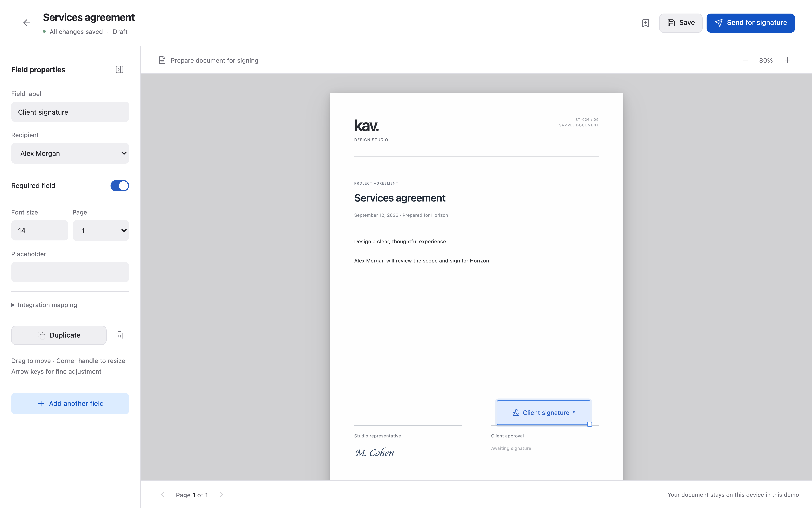Screen dimensions: 812x508
Task: Click the Duplicate button
Action: pos(59,335)
